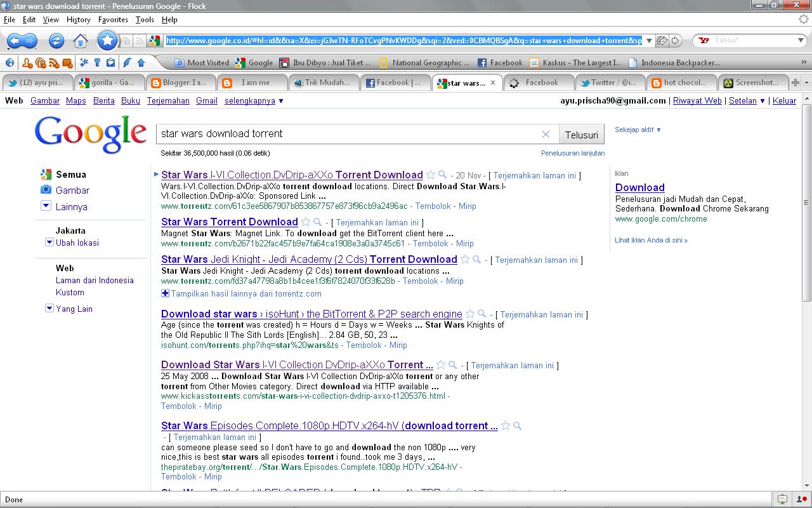Open the File menu
The height and width of the screenshot is (508, 812).
pos(10,20)
